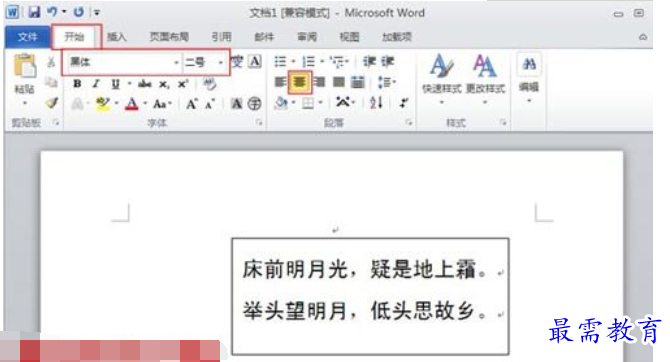670x362 pixels.
Task: Click the Grow Font icon
Action: pos(191,104)
